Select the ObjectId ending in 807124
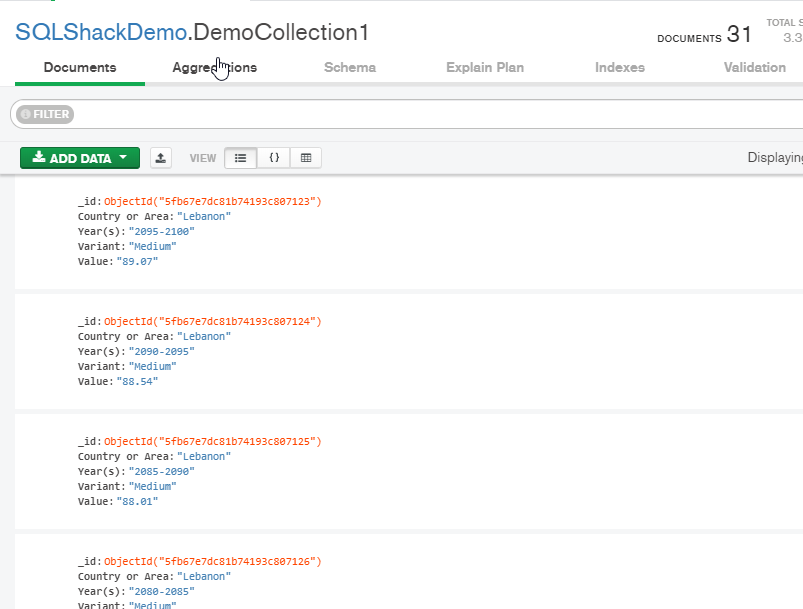This screenshot has height=609, width=803. (x=213, y=321)
